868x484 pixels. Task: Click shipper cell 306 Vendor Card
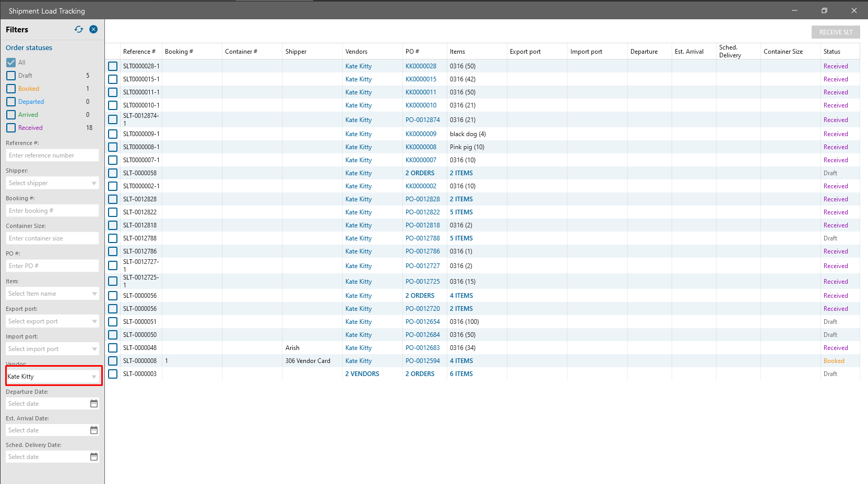click(308, 361)
